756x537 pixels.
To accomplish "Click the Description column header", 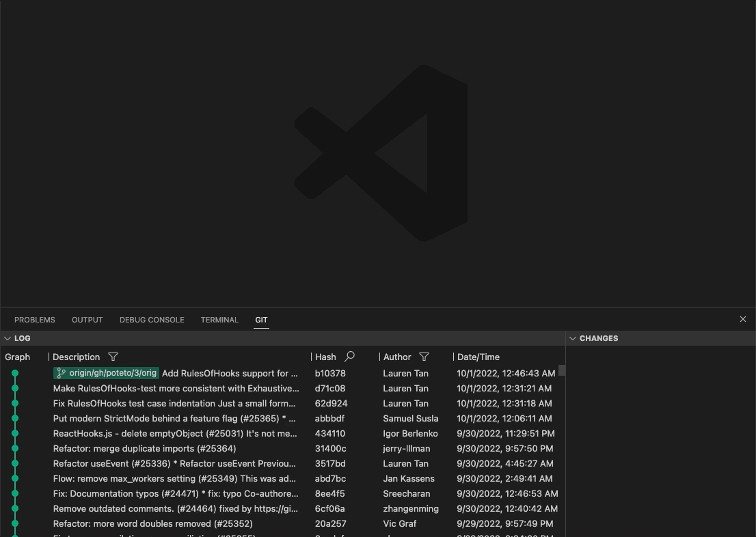I will (x=76, y=357).
